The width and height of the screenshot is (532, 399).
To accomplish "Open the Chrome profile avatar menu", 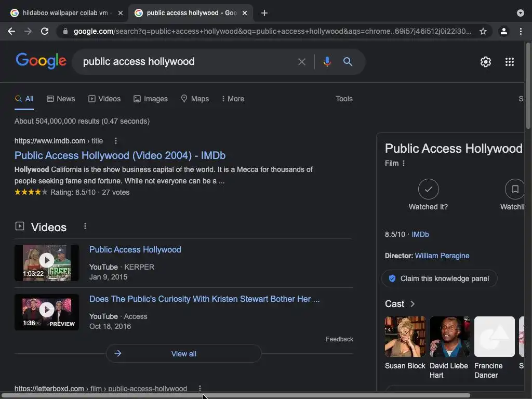I will [504, 31].
